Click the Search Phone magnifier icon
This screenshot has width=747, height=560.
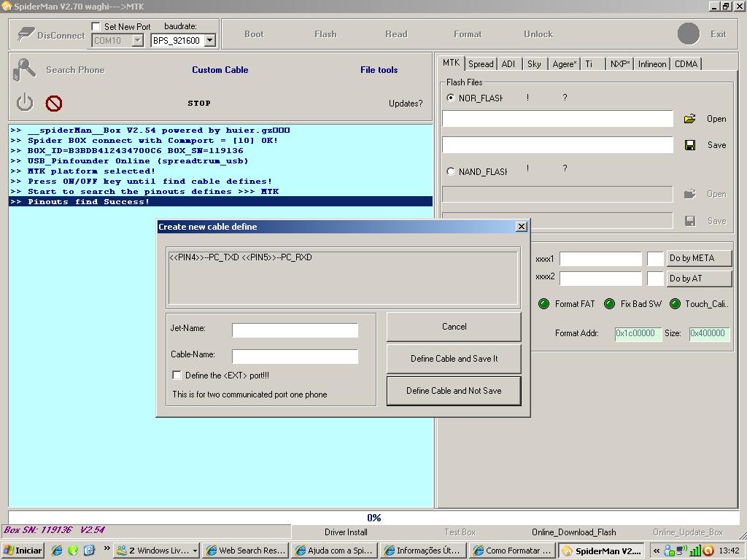coord(24,70)
